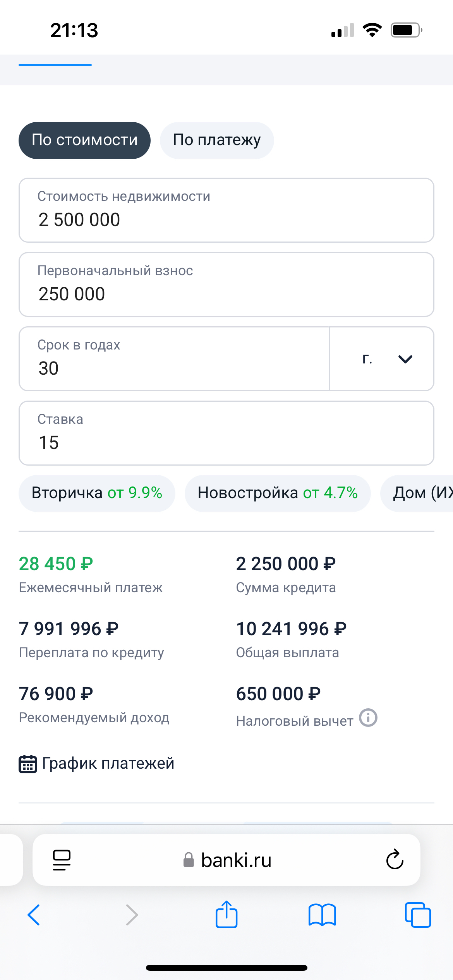
Task: Select Вторичка от 9.9% rate preset
Action: point(97,493)
